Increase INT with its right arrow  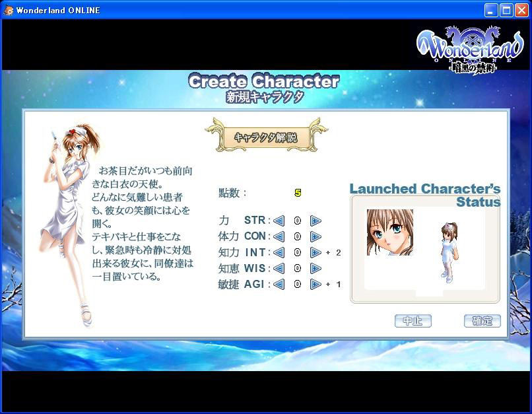click(x=316, y=252)
